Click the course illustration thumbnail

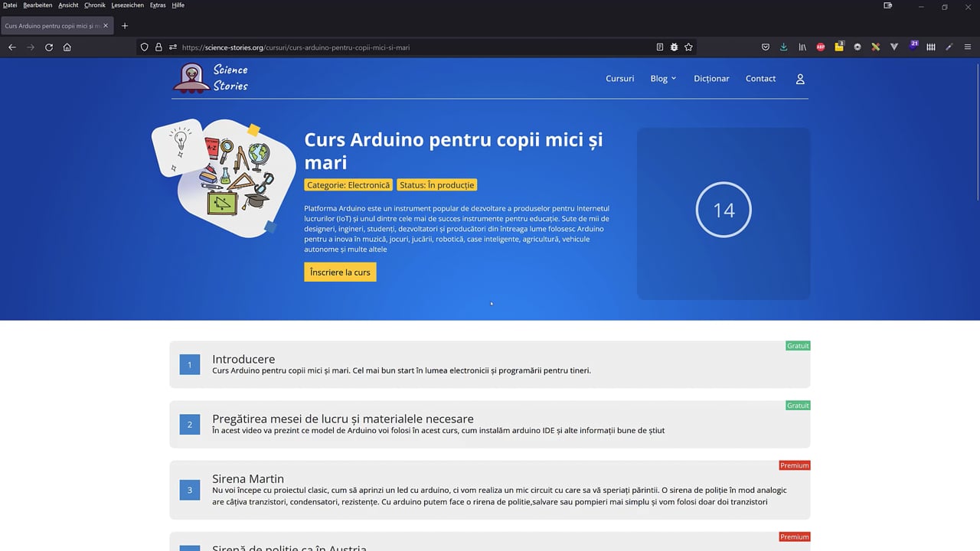224,177
